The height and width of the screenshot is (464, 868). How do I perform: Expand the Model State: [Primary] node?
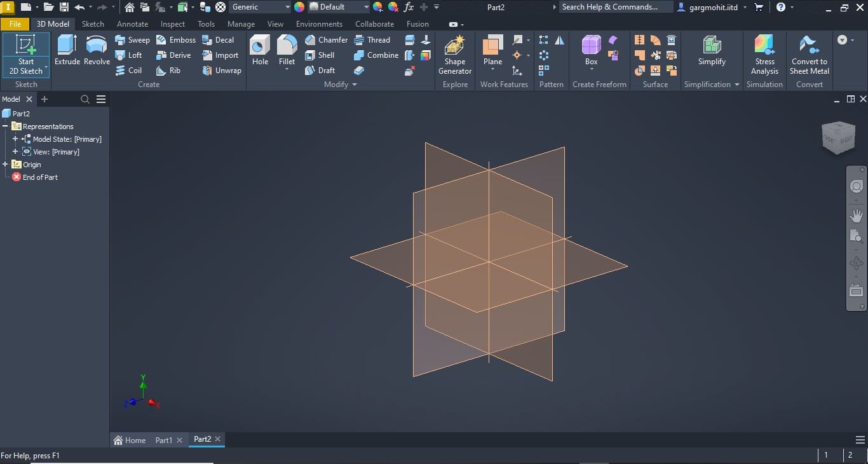coord(15,139)
